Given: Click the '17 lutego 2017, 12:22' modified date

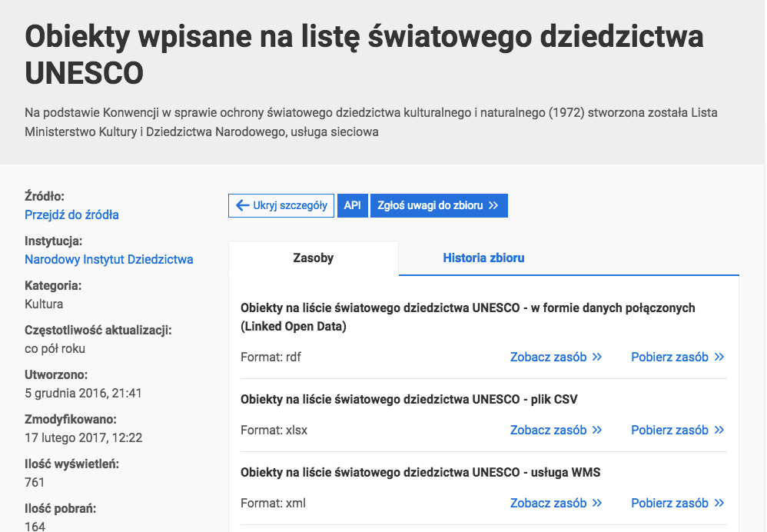Looking at the screenshot, I should pos(84,437).
